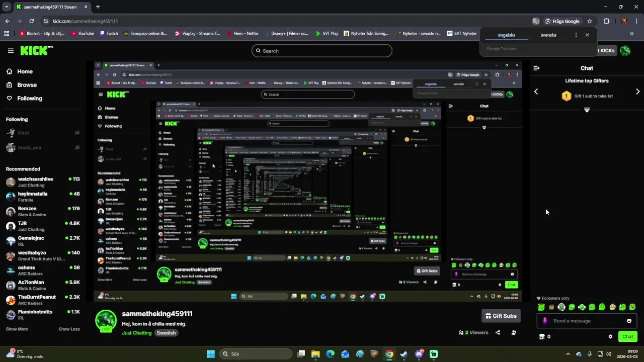Click the Swedish language tag
This screenshot has height=362, width=644.
click(166, 333)
